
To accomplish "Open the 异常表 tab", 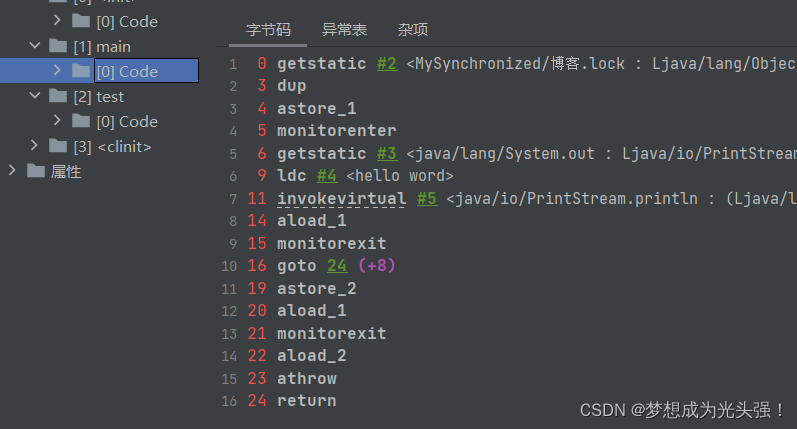I will click(x=344, y=29).
